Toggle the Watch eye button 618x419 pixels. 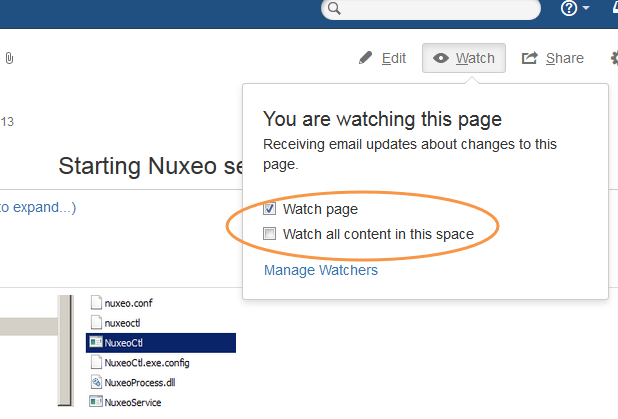click(464, 58)
